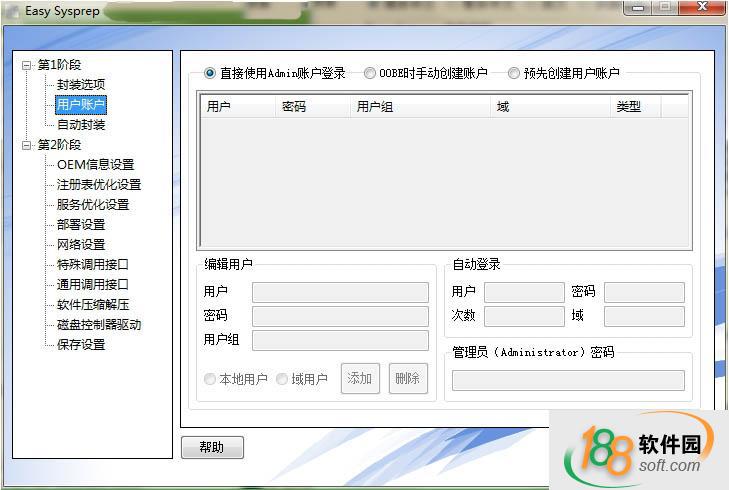Select 封装选项 in the tree
The image size is (729, 490).
click(81, 85)
